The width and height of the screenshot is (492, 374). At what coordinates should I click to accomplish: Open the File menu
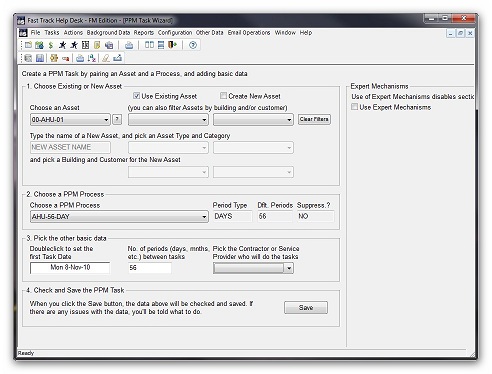pyautogui.click(x=35, y=33)
